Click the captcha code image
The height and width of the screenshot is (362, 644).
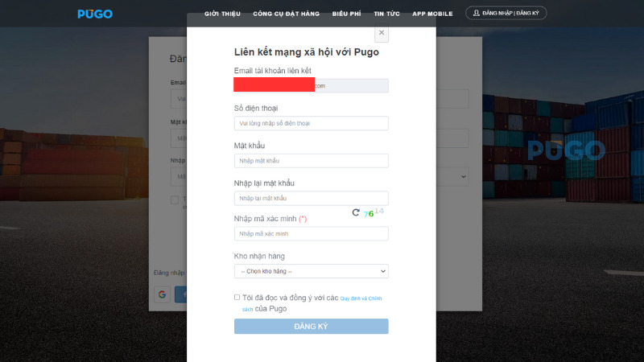click(374, 213)
